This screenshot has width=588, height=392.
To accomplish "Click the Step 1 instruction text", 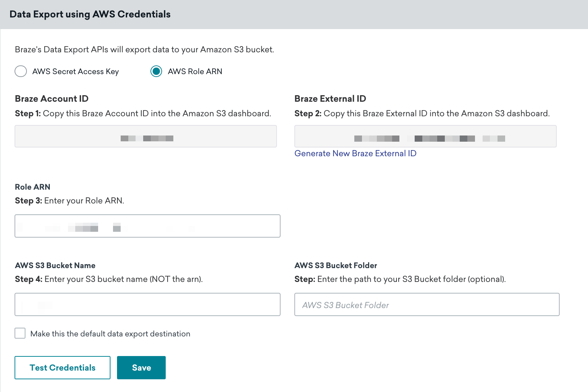I will point(143,114).
